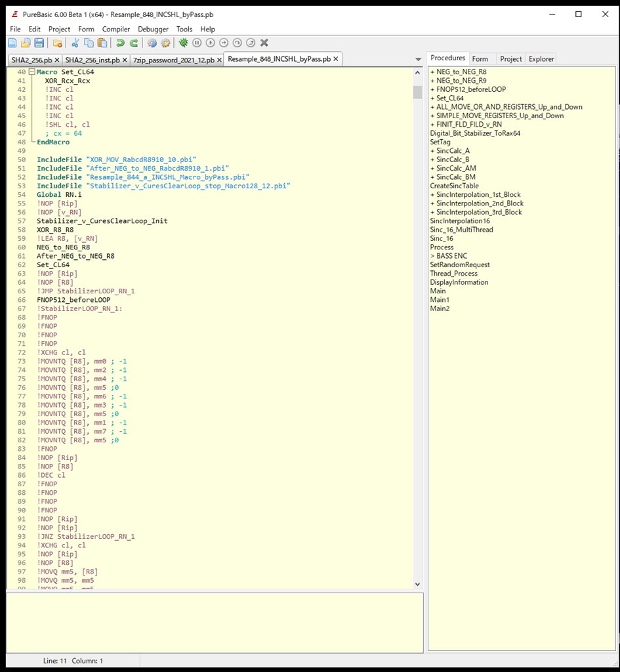Select ALL_MOVE_OR_AND_REGISTERS_Up_and_Down entry

click(506, 107)
